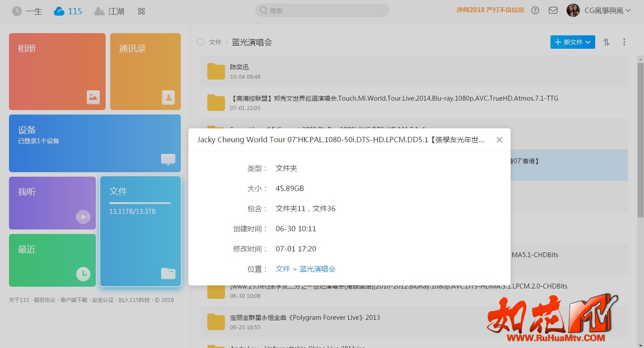Click 蓝光演唱会 link in 位置 path
This screenshot has width=644, height=348.
318,269
